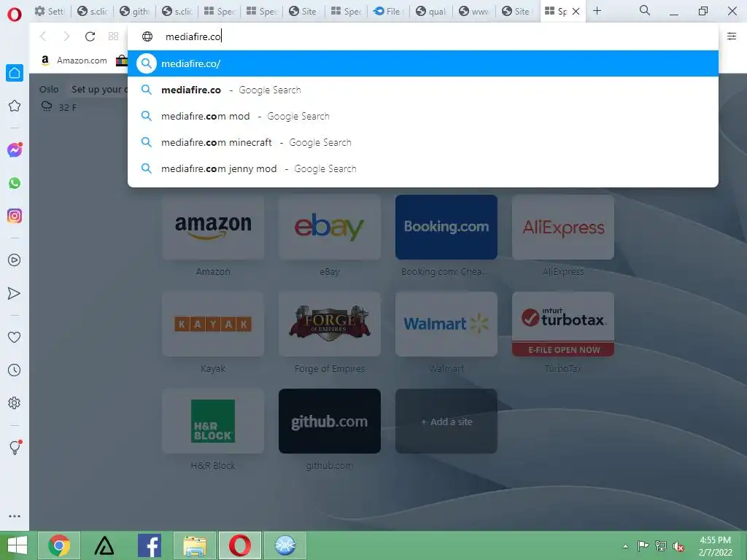Click the Action Center flag tray icon
747x560 pixels.
(x=643, y=546)
